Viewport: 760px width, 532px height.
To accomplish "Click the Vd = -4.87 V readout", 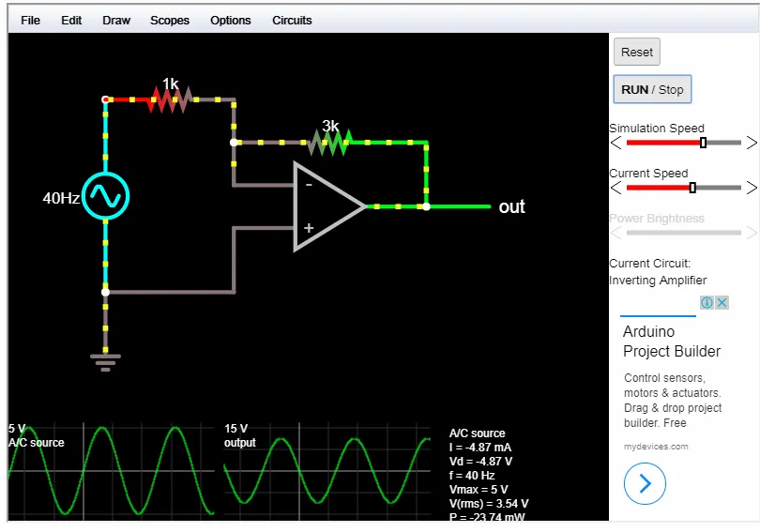I will 480,462.
